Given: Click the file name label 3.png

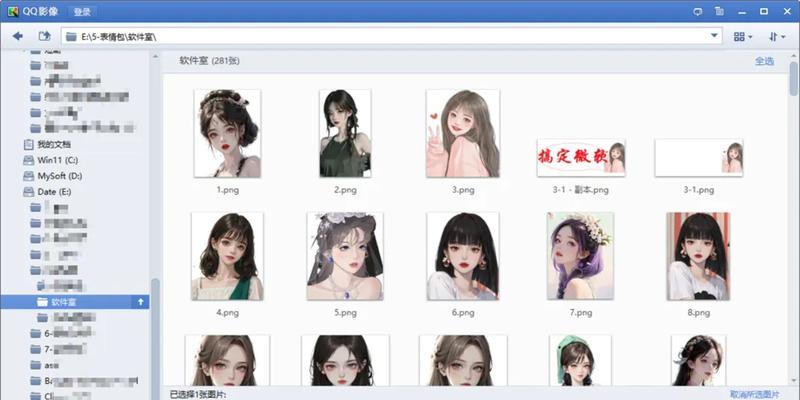Looking at the screenshot, I should [463, 190].
